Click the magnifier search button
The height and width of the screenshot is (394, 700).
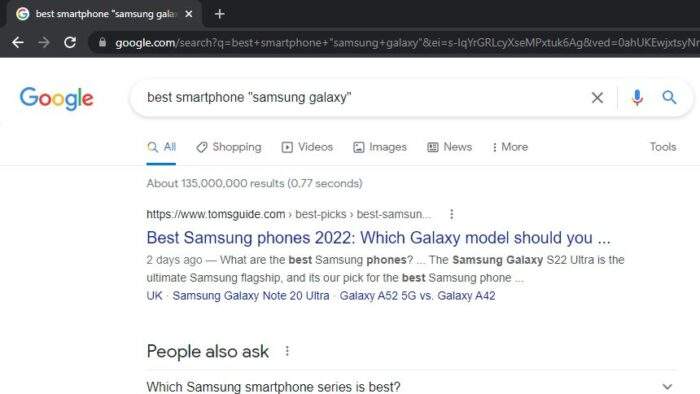pyautogui.click(x=669, y=97)
